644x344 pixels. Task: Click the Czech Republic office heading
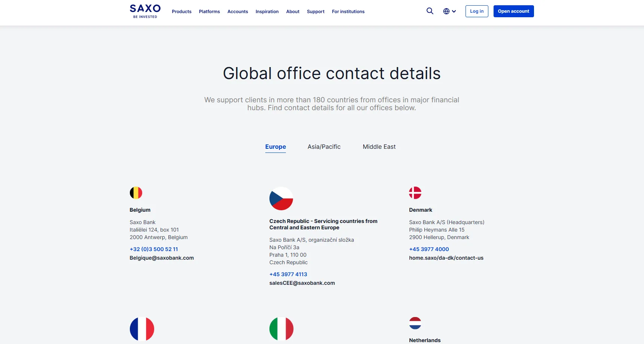click(323, 224)
